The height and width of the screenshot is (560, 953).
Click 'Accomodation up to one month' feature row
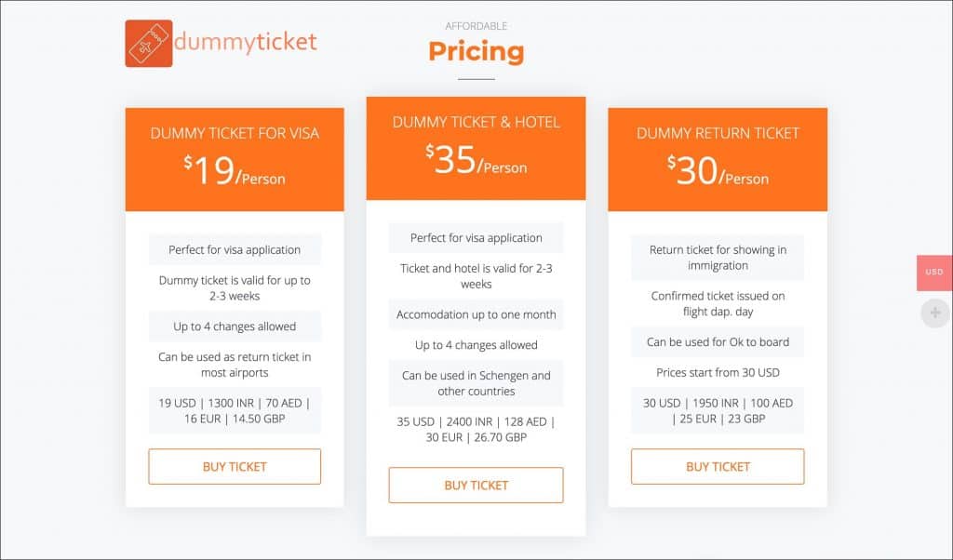(x=476, y=314)
